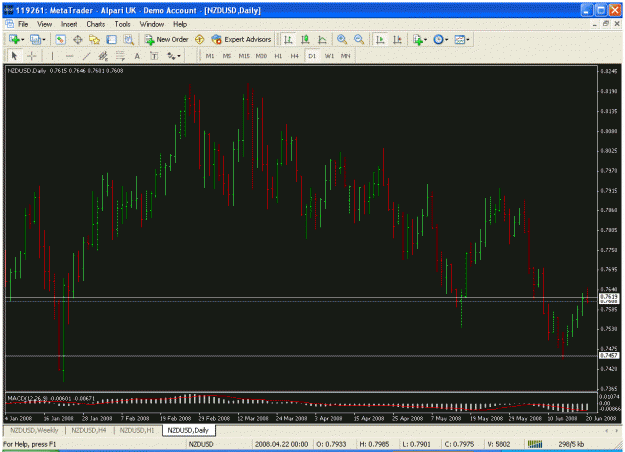Switch to MN monthly timeframe

pos(346,56)
